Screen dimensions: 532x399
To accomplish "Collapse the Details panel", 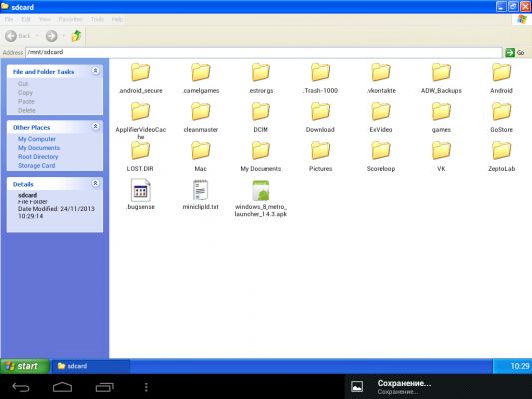I will pyautogui.click(x=96, y=183).
